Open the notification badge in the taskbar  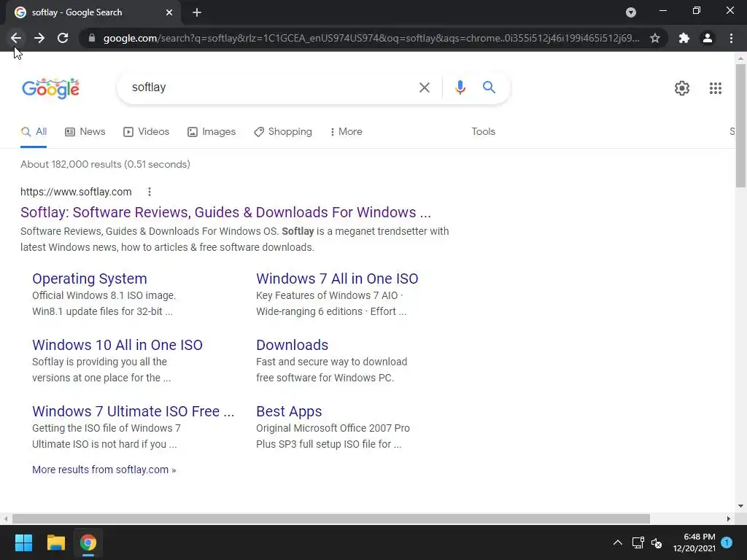(727, 542)
